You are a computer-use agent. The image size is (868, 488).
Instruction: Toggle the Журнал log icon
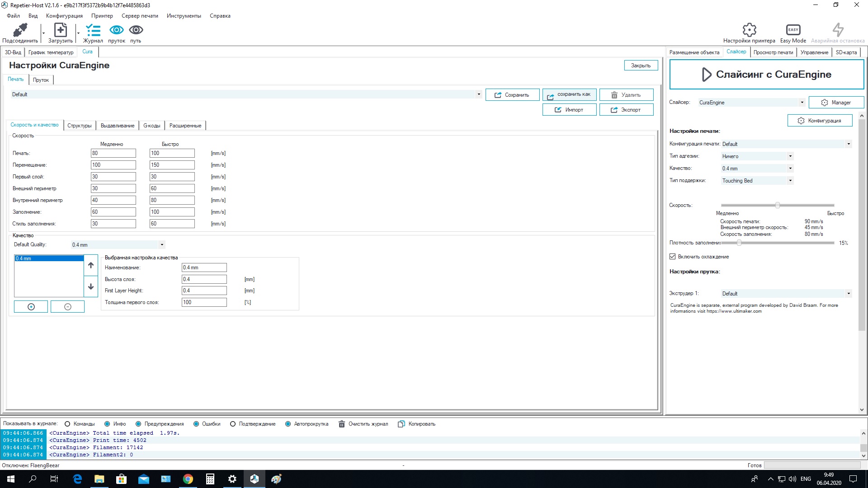pyautogui.click(x=93, y=30)
